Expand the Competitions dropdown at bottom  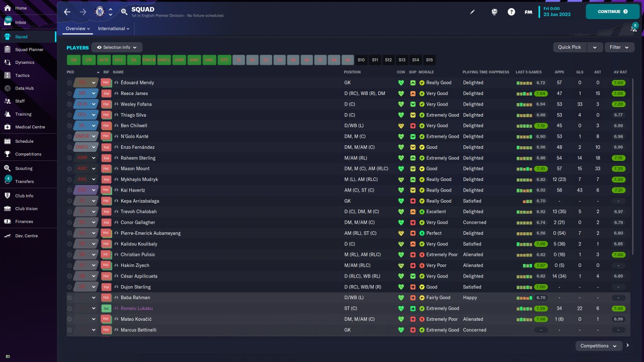[599, 346]
